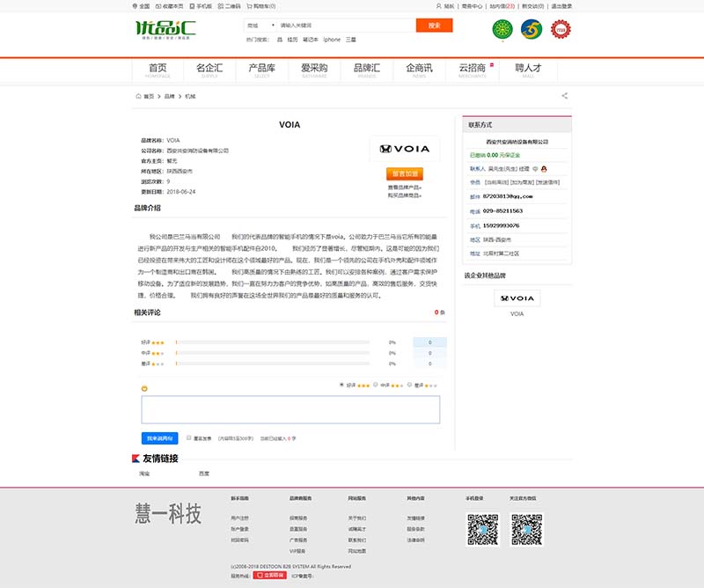Image resolution: width=704 pixels, height=588 pixels.
Task: Open the 产品库 navigation tab
Action: (x=261, y=70)
